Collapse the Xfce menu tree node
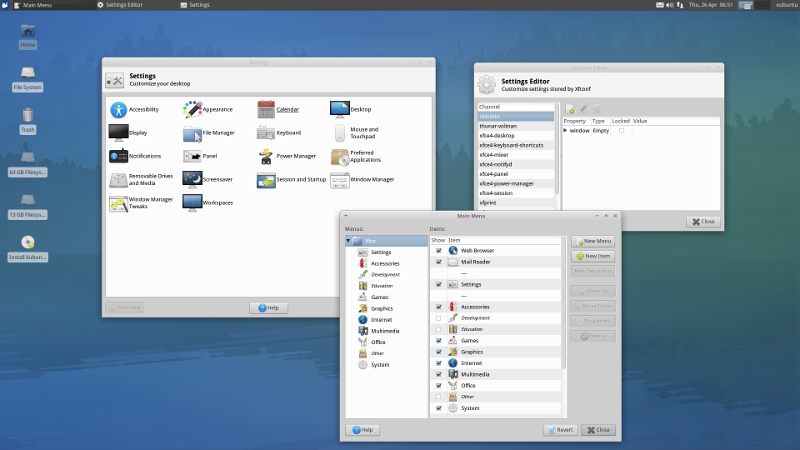Image resolution: width=800 pixels, height=450 pixels. click(x=348, y=241)
